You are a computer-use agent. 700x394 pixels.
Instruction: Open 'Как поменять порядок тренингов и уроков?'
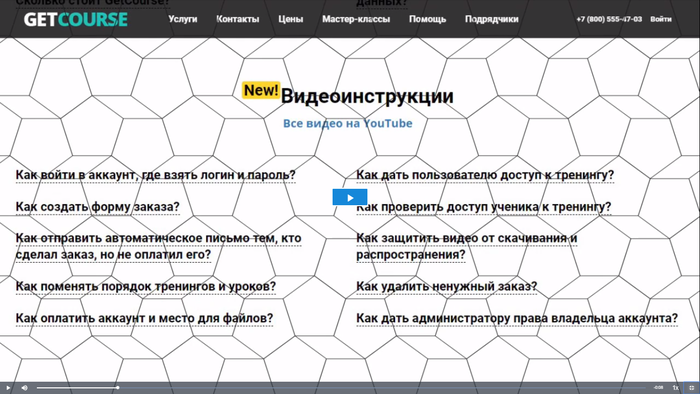click(x=146, y=286)
